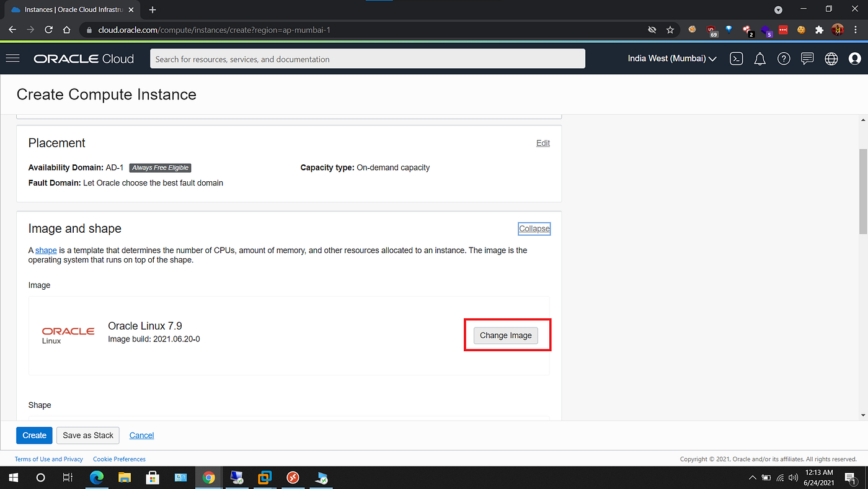Open Terms of Use and Privacy
Image resolution: width=868 pixels, height=489 pixels.
[49, 459]
